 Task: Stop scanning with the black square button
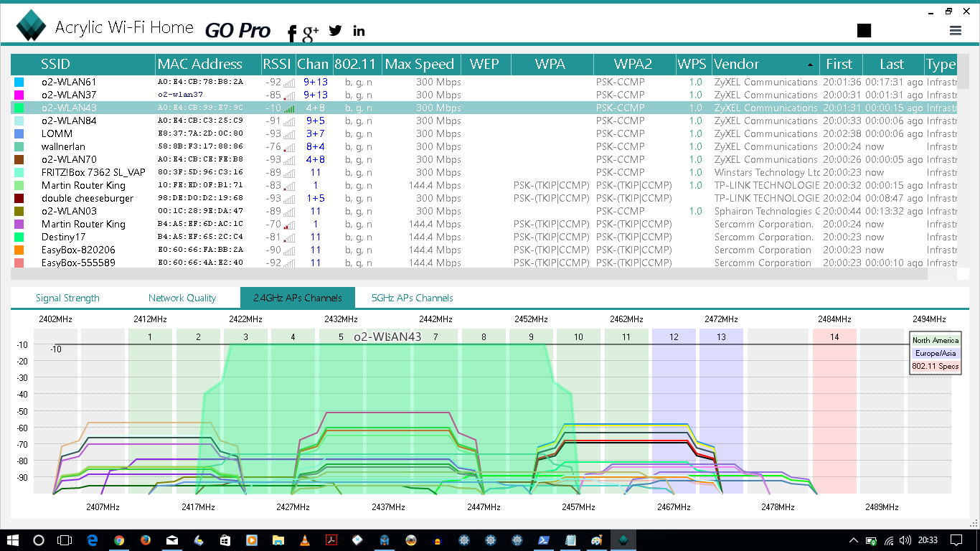pos(864,30)
